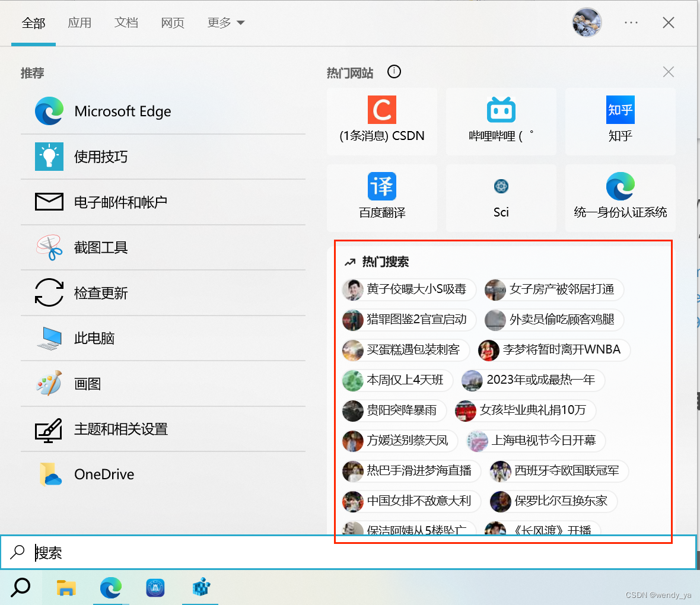Open the blue cubes taskbar app
700x605 pixels.
[x=201, y=588]
